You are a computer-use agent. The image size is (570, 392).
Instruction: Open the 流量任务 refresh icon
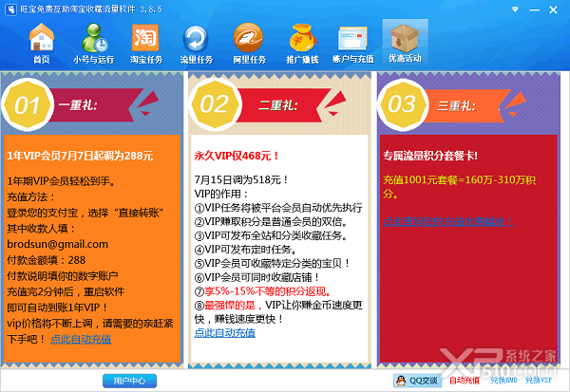pos(197,43)
